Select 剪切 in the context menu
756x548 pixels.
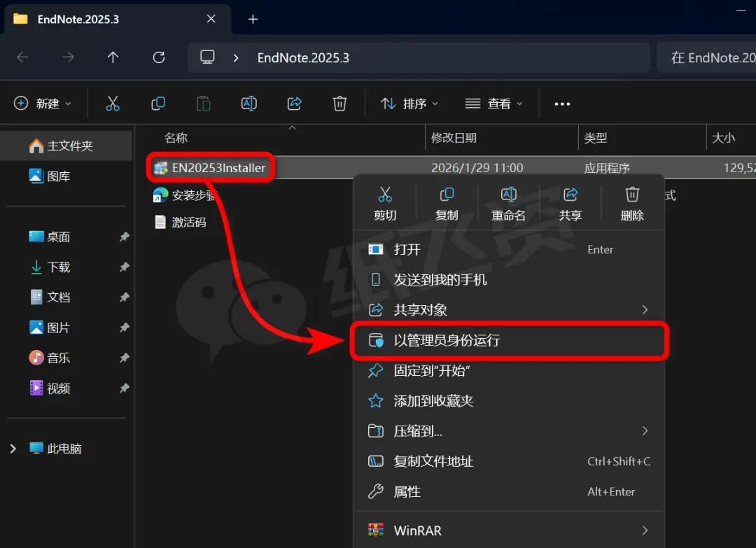(385, 204)
